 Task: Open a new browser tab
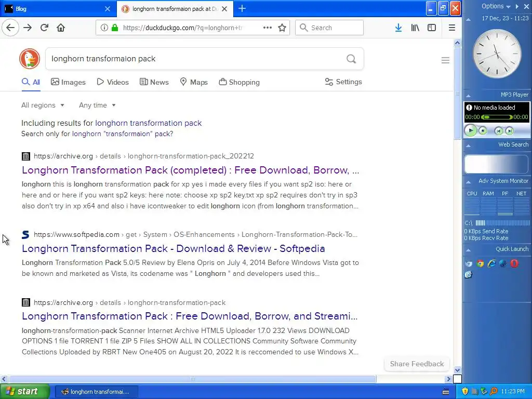(x=242, y=9)
